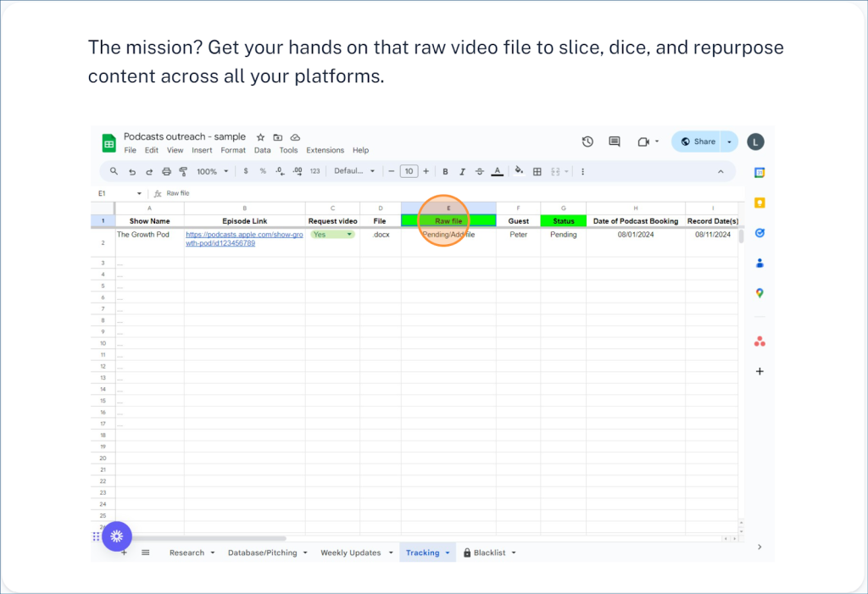Open Asana add-on side panel icon
Viewport: 868px width, 594px height.
759,341
